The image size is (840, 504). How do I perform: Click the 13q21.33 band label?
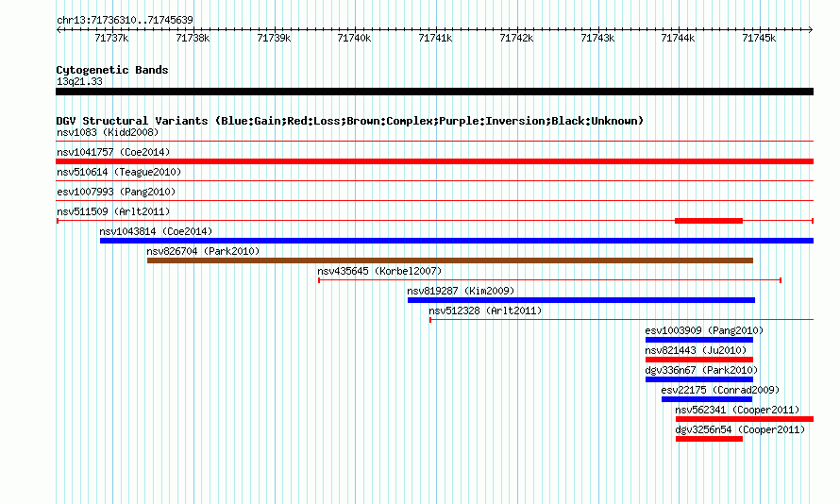[x=79, y=81]
